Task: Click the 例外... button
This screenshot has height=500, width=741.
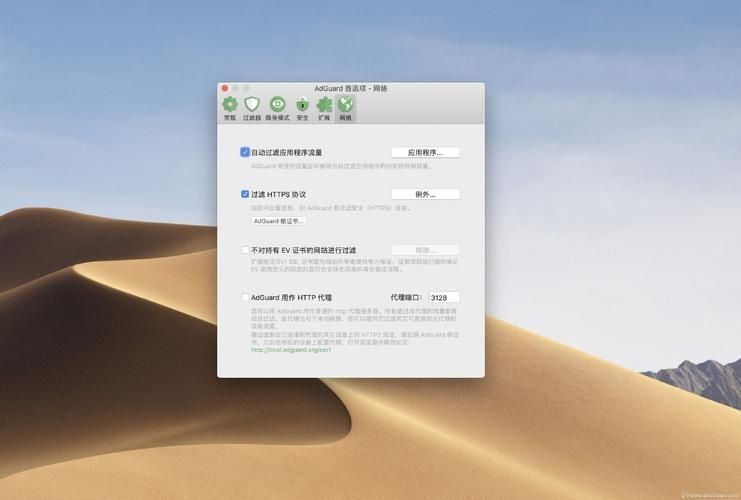Action: point(425,194)
